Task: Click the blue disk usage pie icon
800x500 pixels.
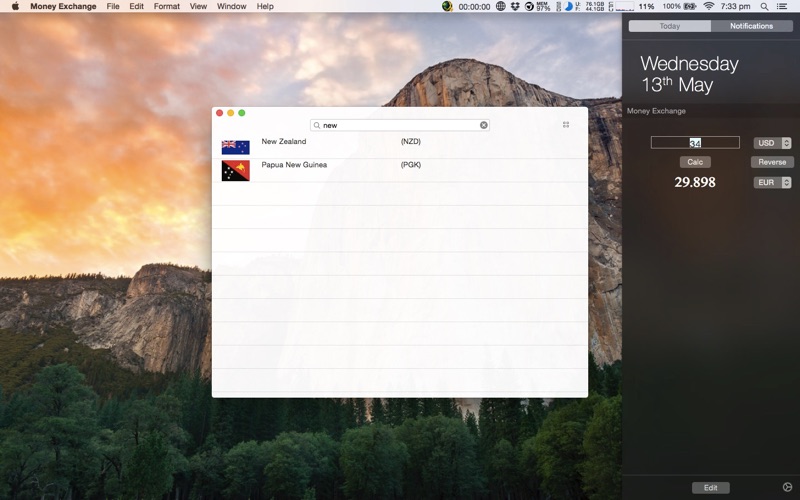Action: [x=568, y=6]
